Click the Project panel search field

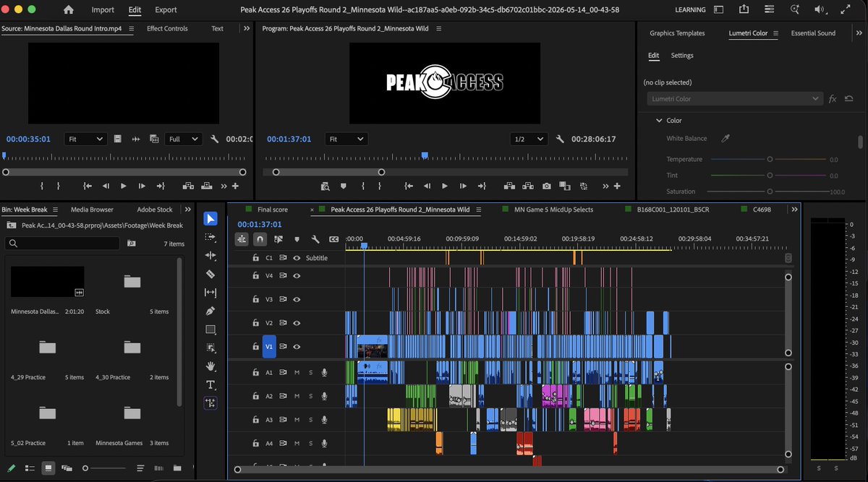pyautogui.click(x=62, y=244)
